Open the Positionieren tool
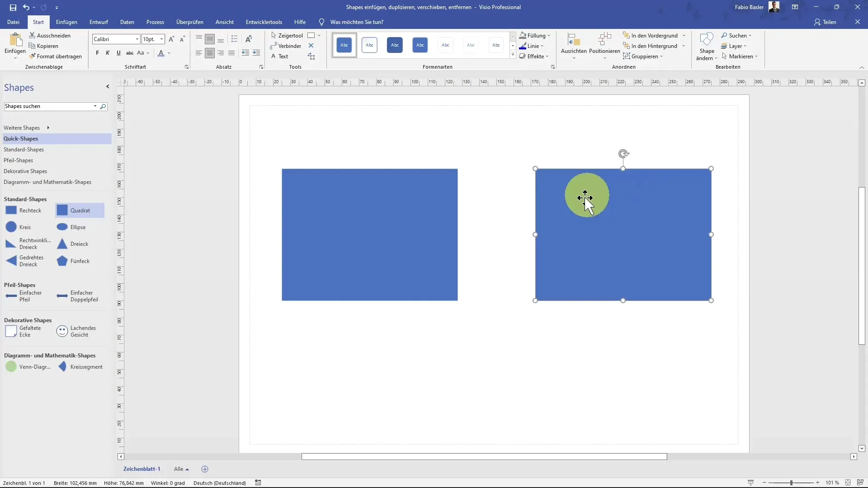 point(604,46)
